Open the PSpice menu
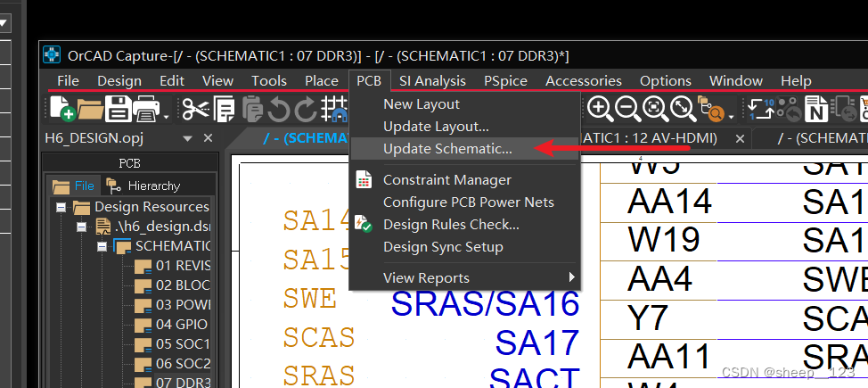The height and width of the screenshot is (388, 868). (x=505, y=81)
